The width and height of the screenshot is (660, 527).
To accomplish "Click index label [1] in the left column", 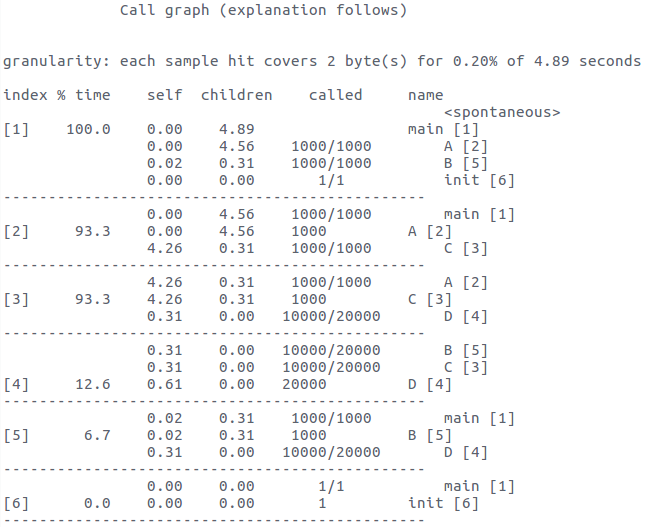I will pyautogui.click(x=17, y=129).
